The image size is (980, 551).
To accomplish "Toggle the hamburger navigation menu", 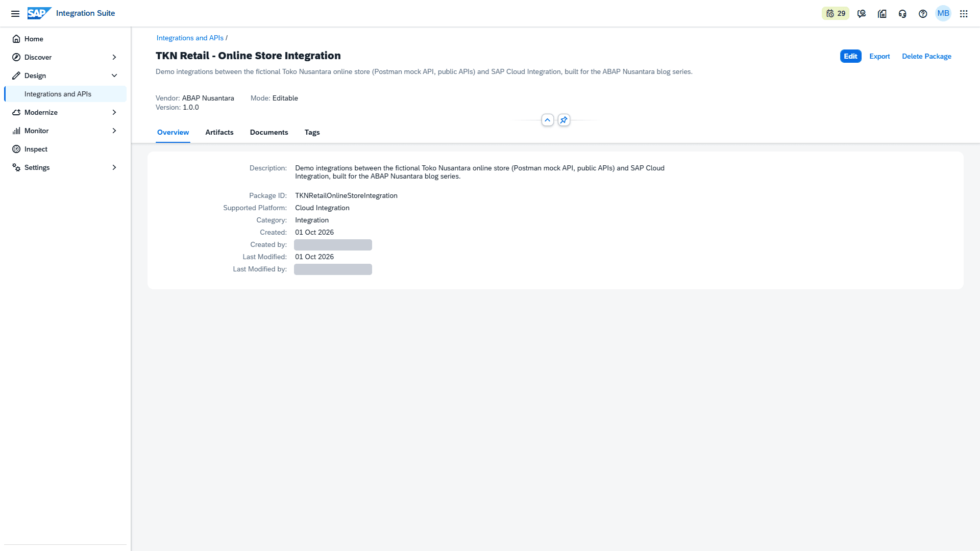I will point(15,14).
